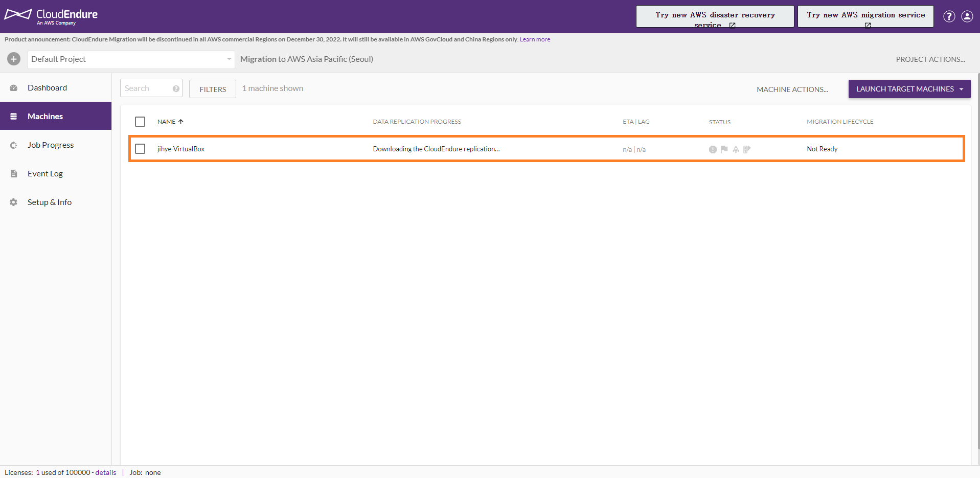Select Machines in sidebar
Image resolution: width=980 pixels, height=478 pixels.
click(x=56, y=116)
